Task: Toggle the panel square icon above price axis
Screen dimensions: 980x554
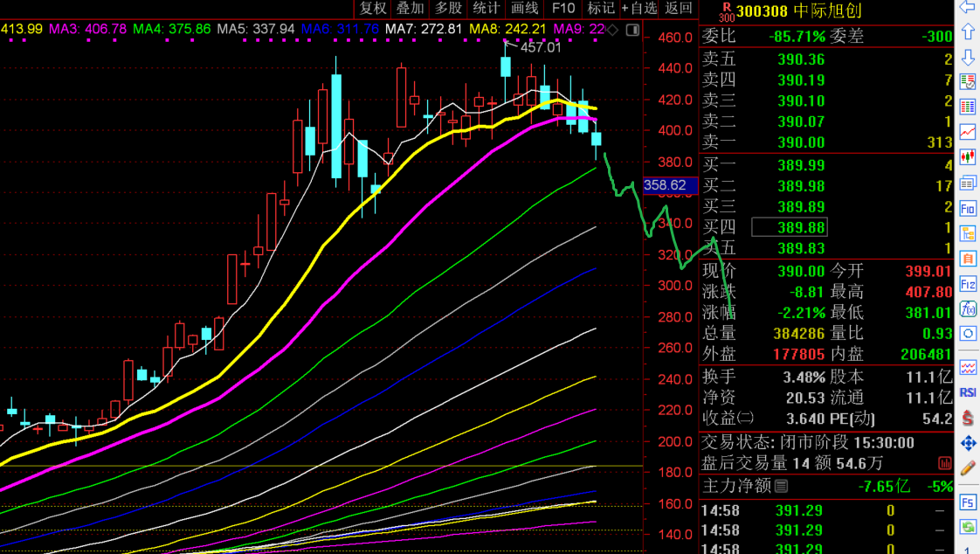Action: point(632,30)
